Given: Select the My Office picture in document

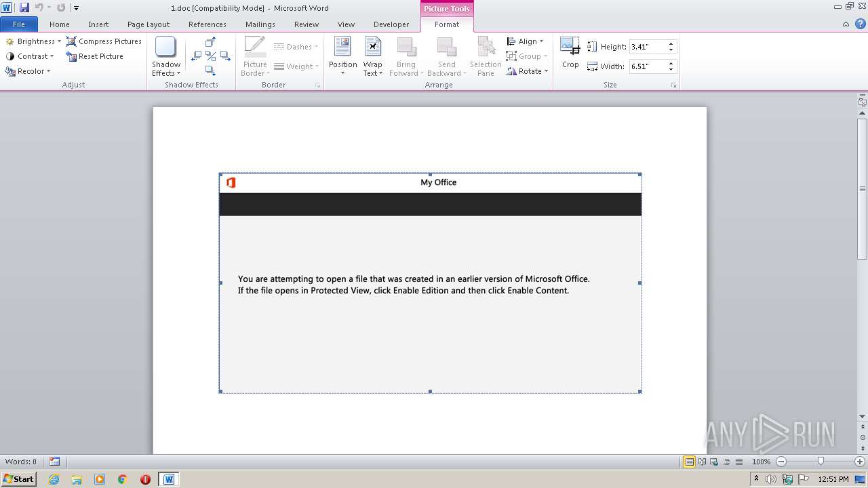Looking at the screenshot, I should click(430, 283).
